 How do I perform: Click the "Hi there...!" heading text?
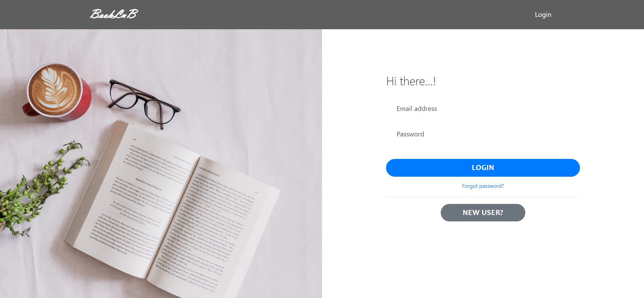pos(411,81)
